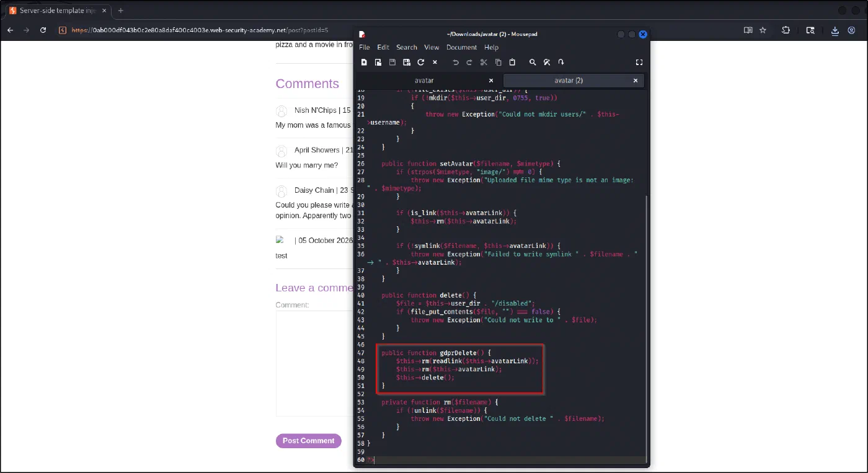Screen dimensions: 868x473
Task: Click the Mousepad app icon in title bar
Action: click(362, 34)
